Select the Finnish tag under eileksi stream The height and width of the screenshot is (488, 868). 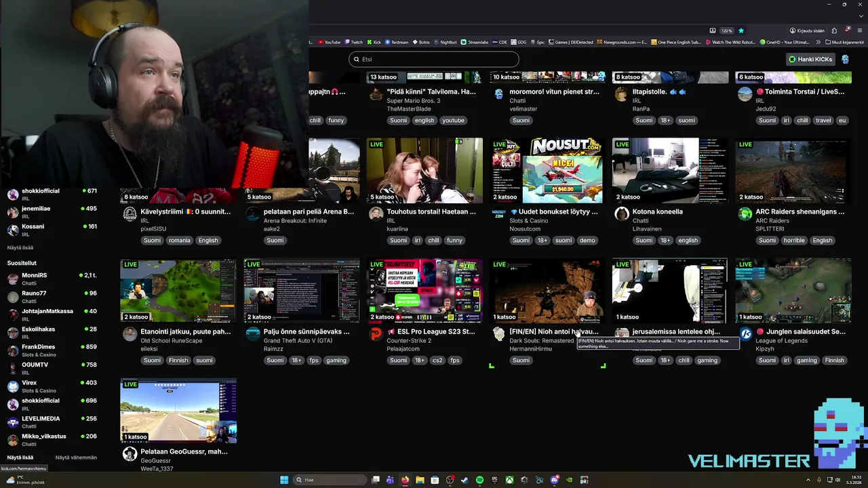(x=178, y=361)
